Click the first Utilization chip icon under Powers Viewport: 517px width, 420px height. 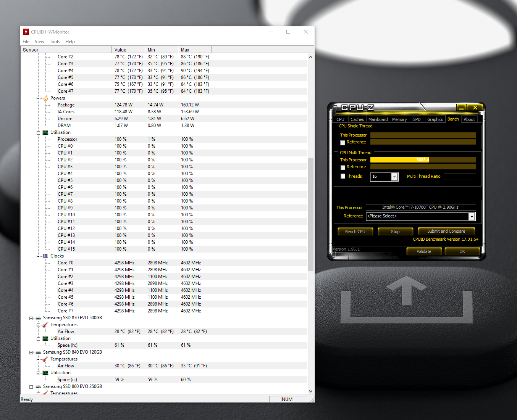click(x=45, y=132)
